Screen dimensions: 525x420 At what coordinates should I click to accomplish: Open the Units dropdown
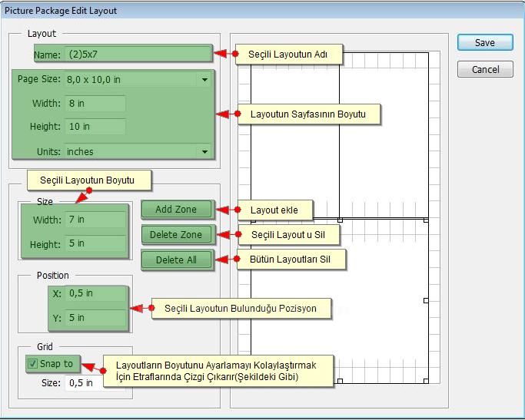[x=138, y=151]
